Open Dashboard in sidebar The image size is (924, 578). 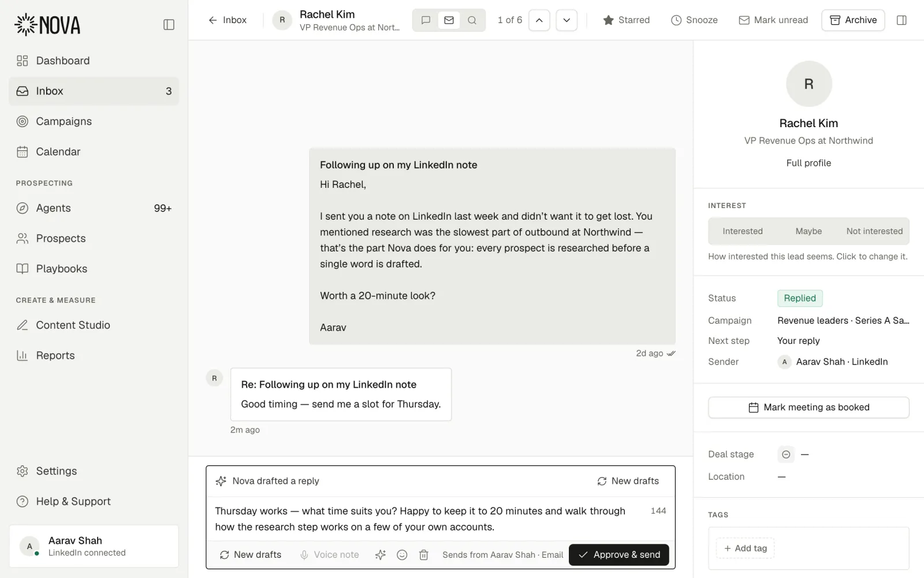click(x=94, y=61)
